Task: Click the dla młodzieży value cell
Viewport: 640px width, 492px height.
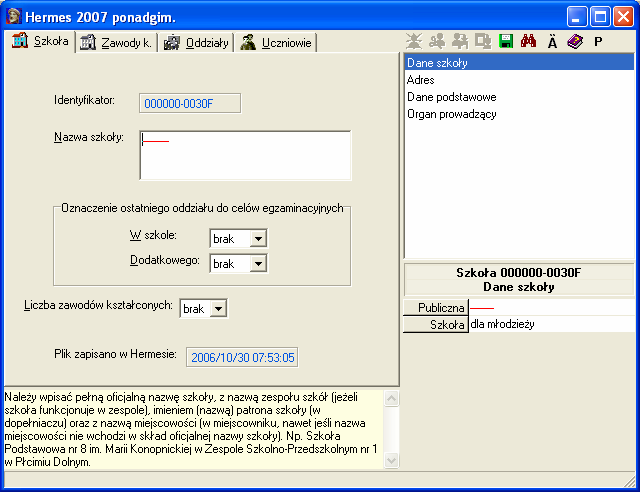Action: point(551,324)
